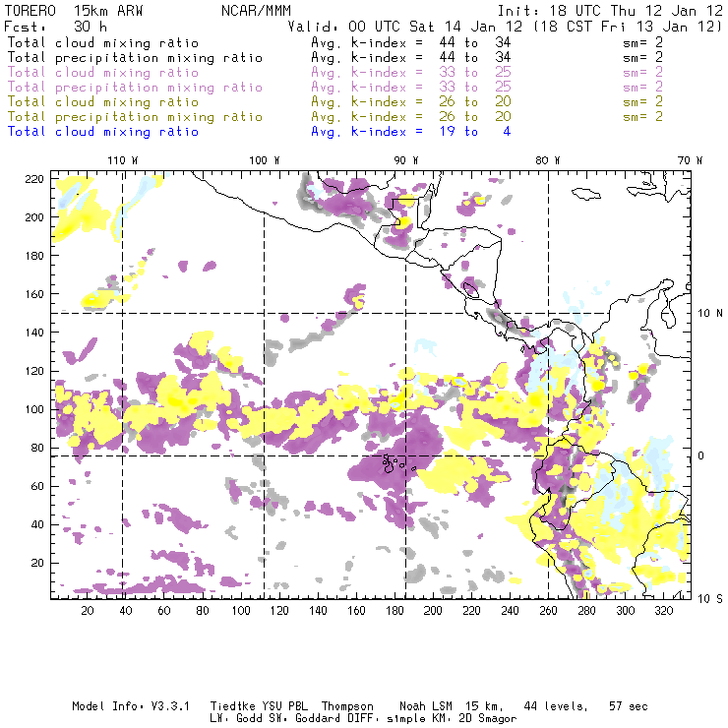The height and width of the screenshot is (728, 728).
Task: Click the "80 W" longitude label
Action: (548, 160)
